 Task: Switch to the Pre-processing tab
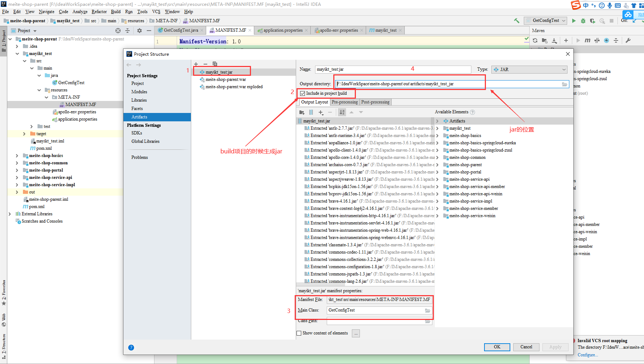pos(345,102)
